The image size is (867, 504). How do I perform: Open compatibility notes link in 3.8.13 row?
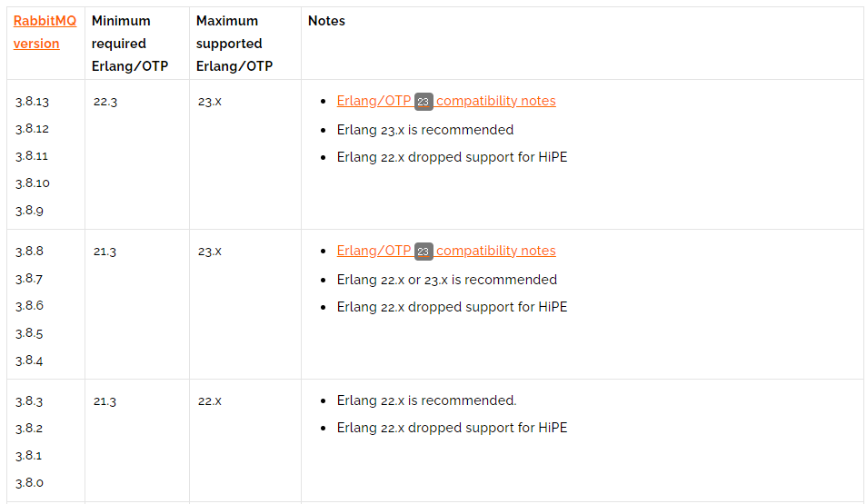point(446,101)
